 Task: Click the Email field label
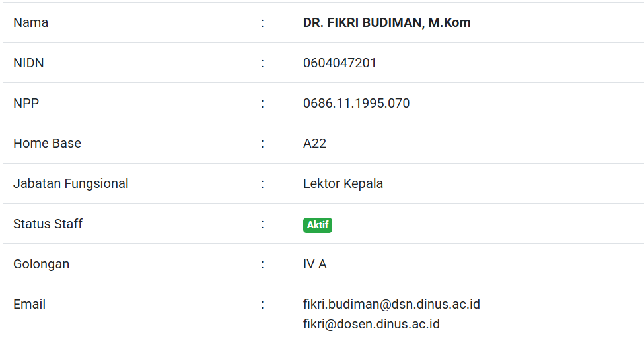click(x=29, y=304)
